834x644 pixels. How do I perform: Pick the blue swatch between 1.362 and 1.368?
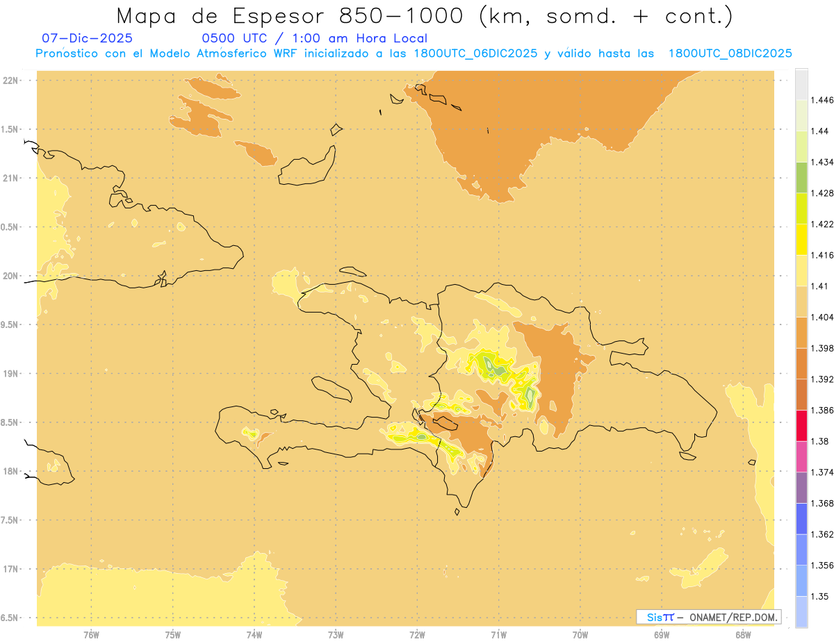801,519
